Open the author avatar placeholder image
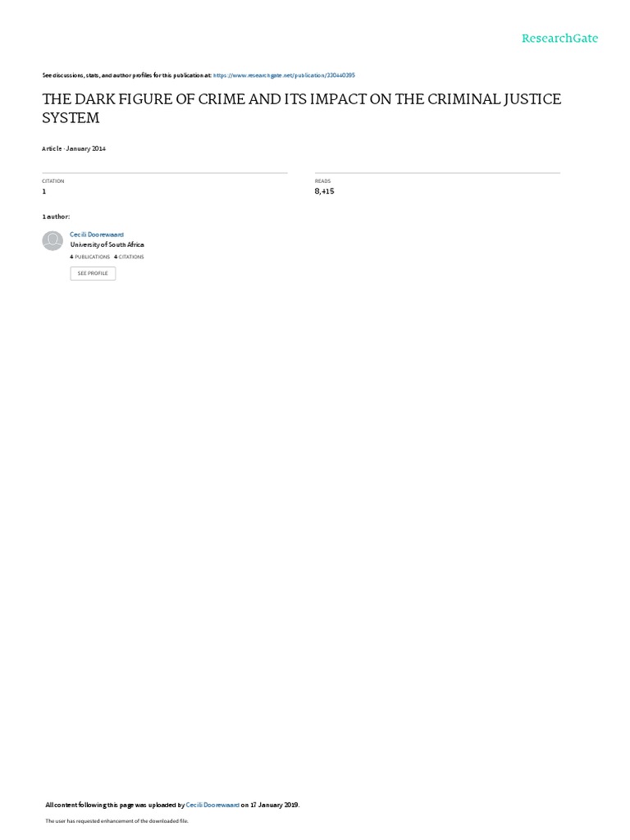The width and height of the screenshot is (630, 840). tap(52, 241)
